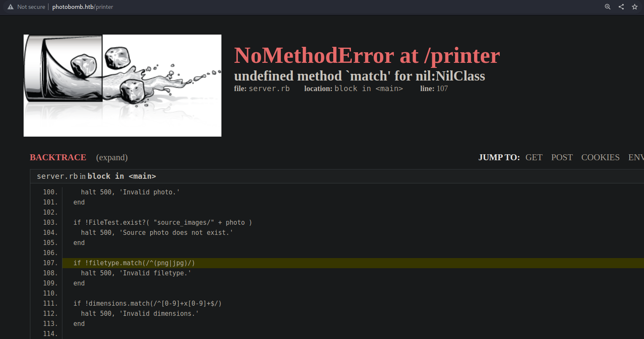The image size is (644, 339).
Task: Click the spilled glass error logo image
Action: 122,86
